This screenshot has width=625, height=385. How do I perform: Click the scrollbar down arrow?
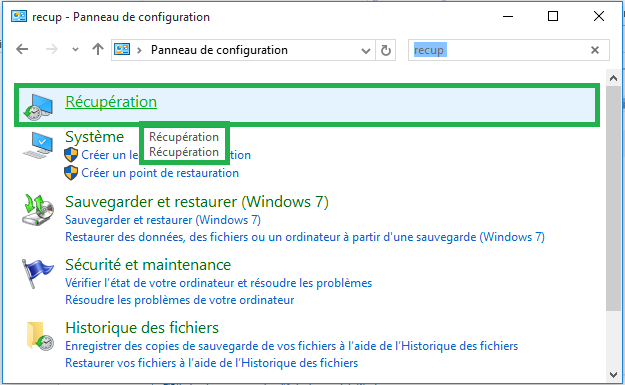click(613, 375)
